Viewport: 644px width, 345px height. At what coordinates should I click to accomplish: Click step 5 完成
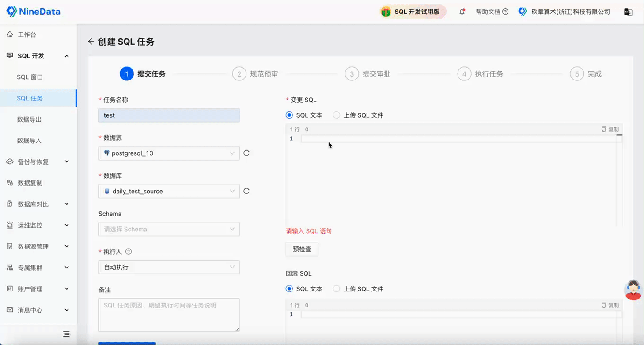click(586, 74)
